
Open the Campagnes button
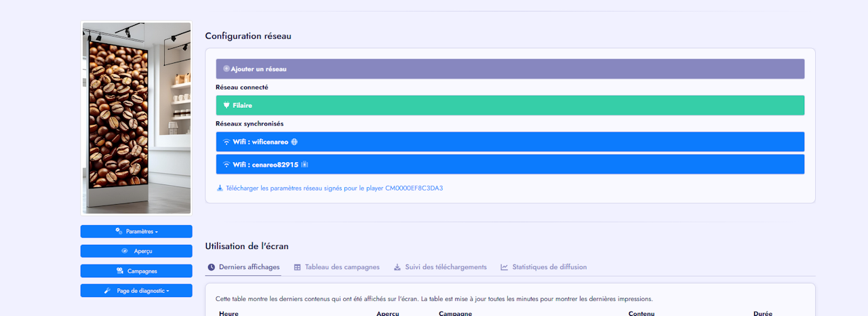[x=136, y=271]
